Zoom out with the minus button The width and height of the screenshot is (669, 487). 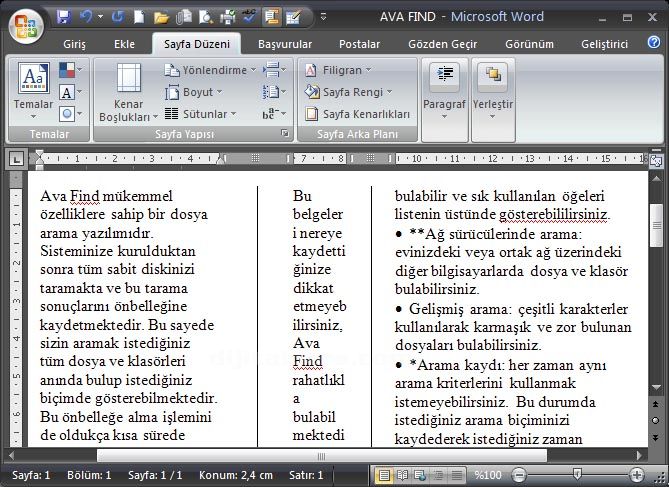point(518,475)
